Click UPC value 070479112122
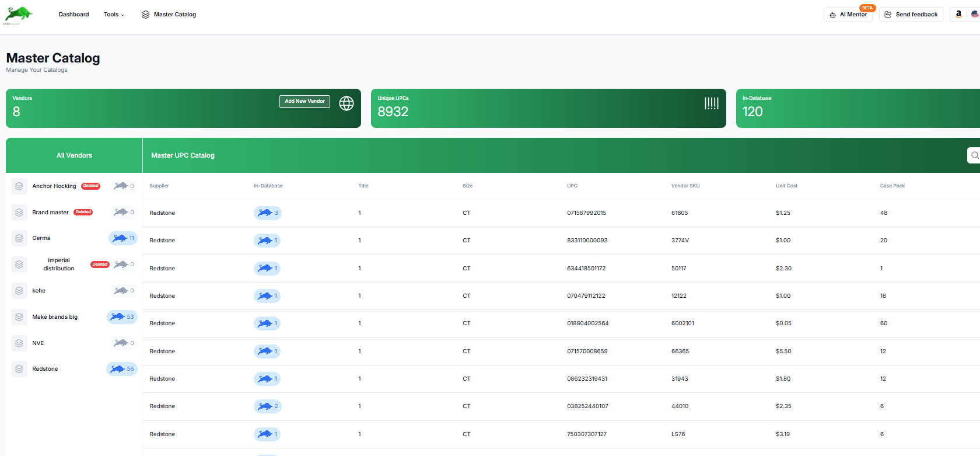Viewport: 980px width, 456px height. pos(586,296)
